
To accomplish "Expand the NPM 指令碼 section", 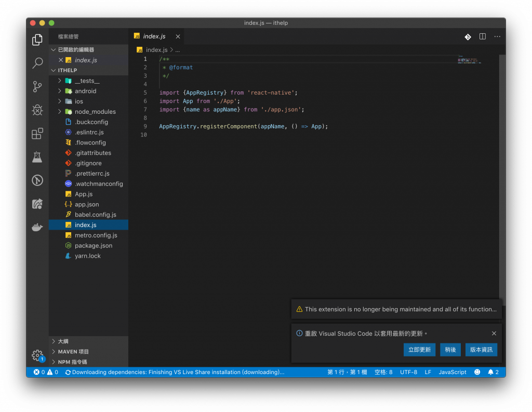I will pyautogui.click(x=88, y=362).
